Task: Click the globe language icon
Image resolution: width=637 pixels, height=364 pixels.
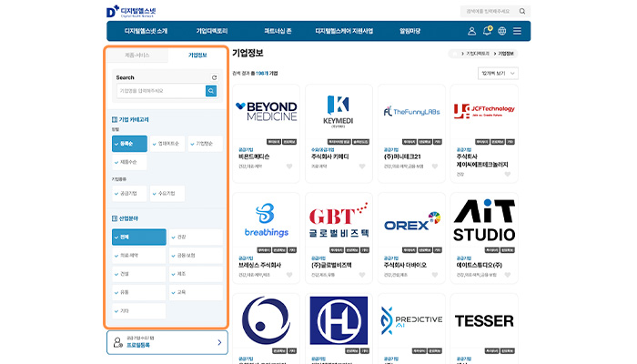Action: [502, 31]
